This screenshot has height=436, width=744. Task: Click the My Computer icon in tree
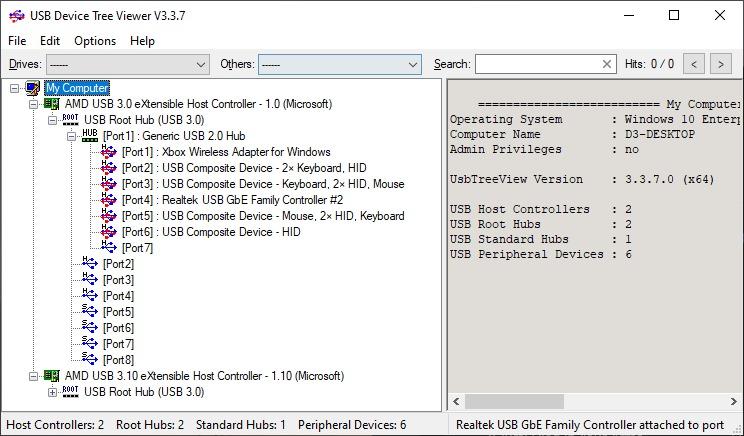tap(32, 88)
